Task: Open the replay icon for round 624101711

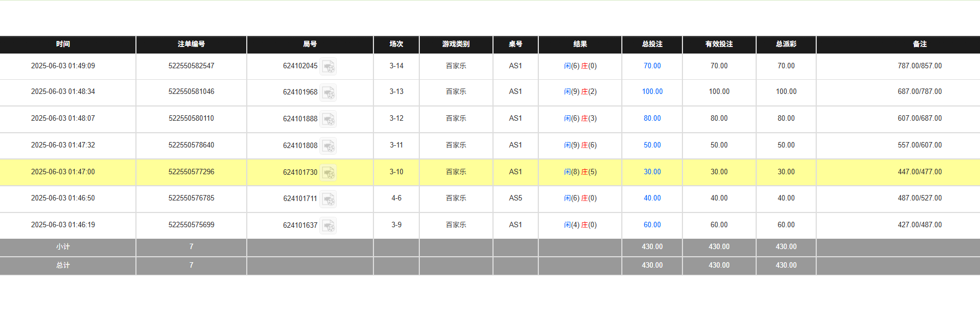Action: click(x=328, y=199)
